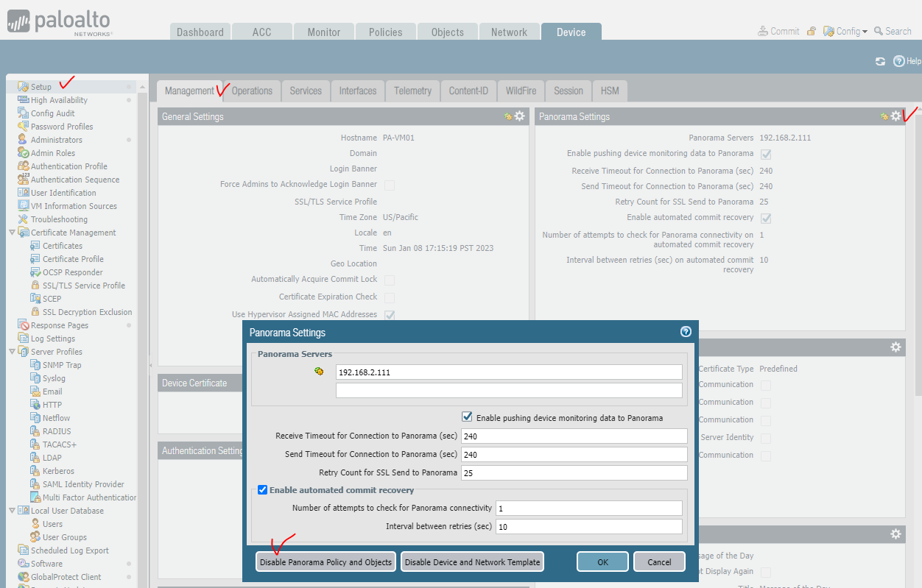Open High Availability in sidebar
The image size is (922, 588).
pos(59,100)
